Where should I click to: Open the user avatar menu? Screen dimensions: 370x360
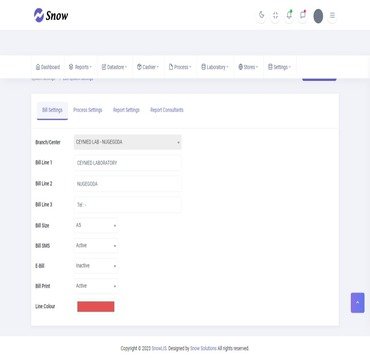318,16
